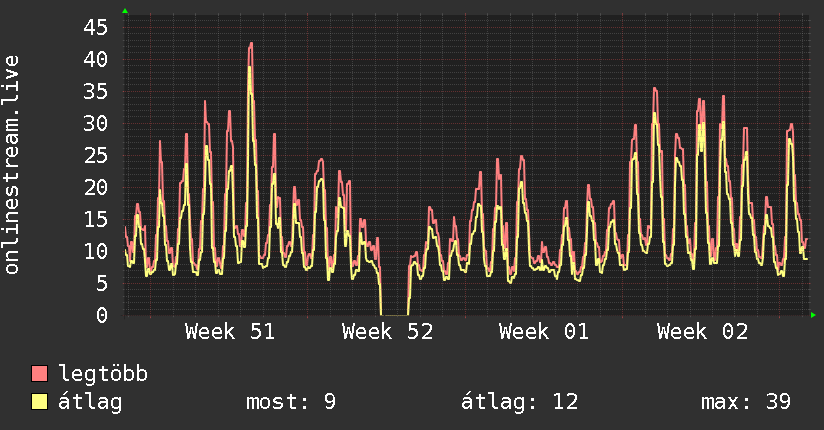Click the highest red peak in Week 51
Screen dimensions: 824x430
[251, 44]
